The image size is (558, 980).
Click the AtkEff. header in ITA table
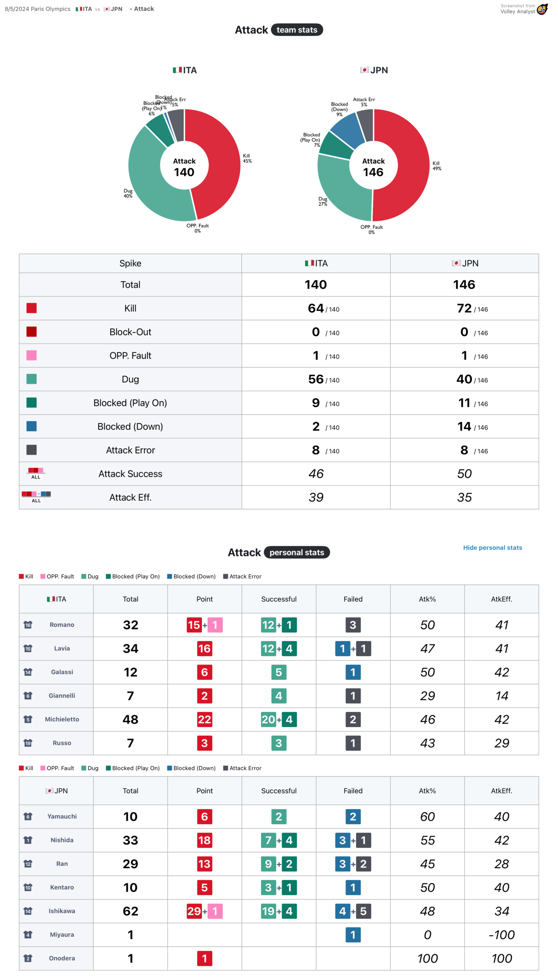tap(501, 599)
